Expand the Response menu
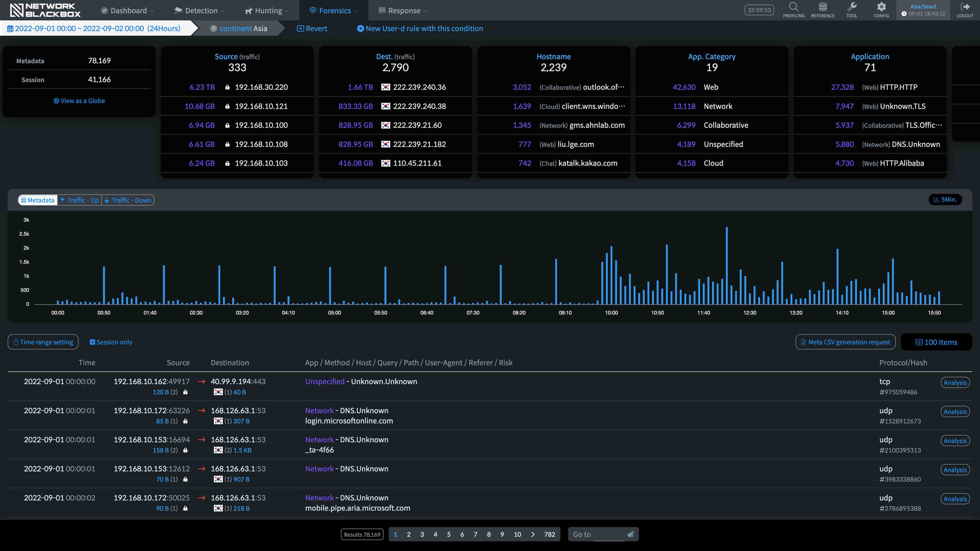The height and width of the screenshot is (551, 980). point(403,11)
